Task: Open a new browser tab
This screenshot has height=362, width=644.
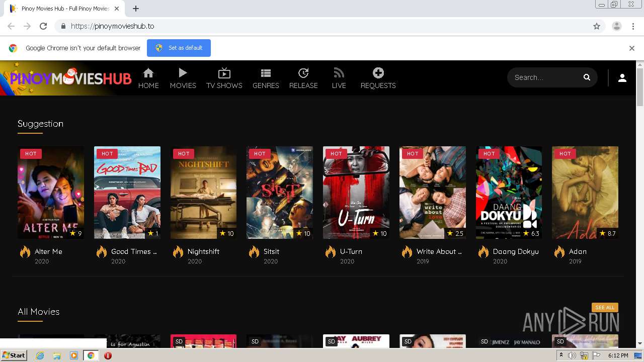Action: click(136, 9)
